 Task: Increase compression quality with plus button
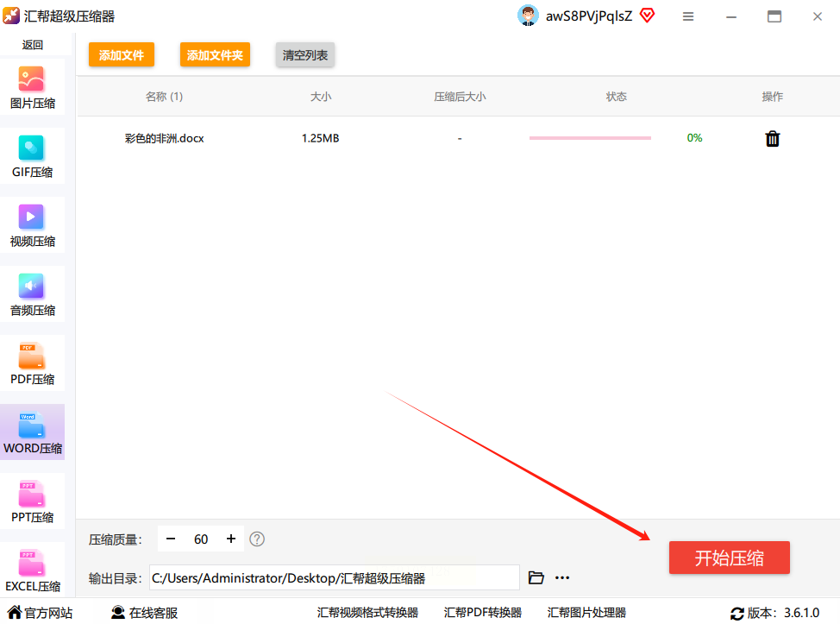tap(231, 539)
